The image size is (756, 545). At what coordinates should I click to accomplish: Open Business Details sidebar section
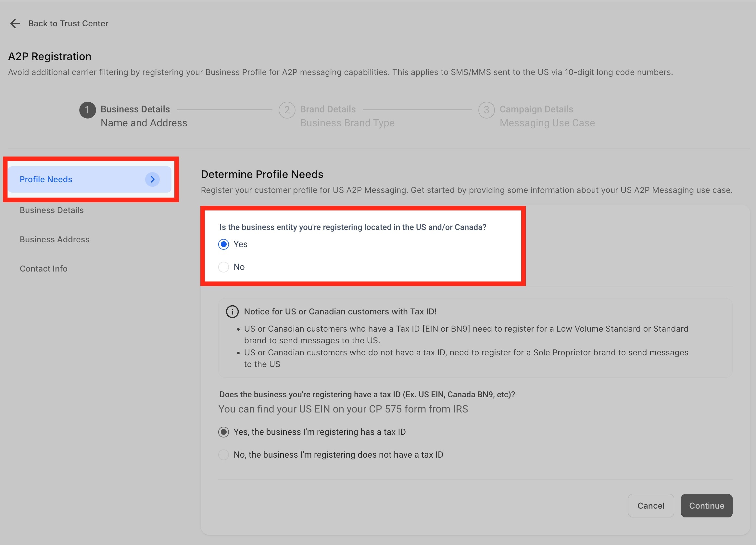coord(52,210)
